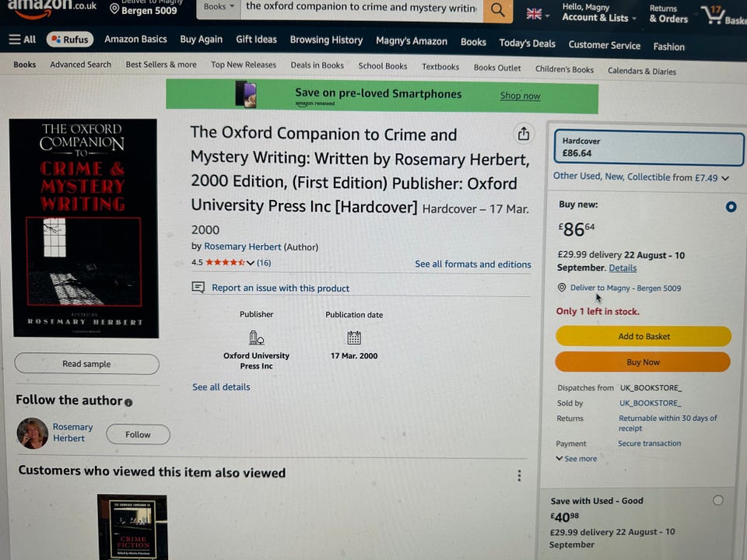Open Today's Deals in navigation bar
This screenshot has height=560, width=747.
click(527, 44)
